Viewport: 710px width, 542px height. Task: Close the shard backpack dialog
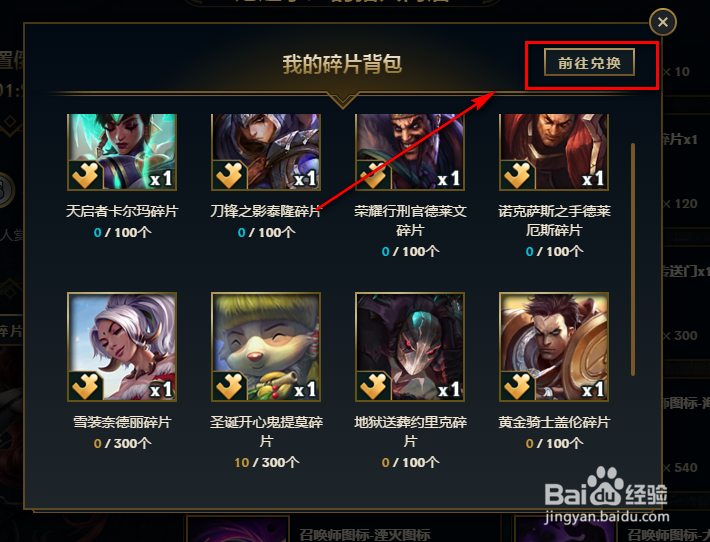662,22
